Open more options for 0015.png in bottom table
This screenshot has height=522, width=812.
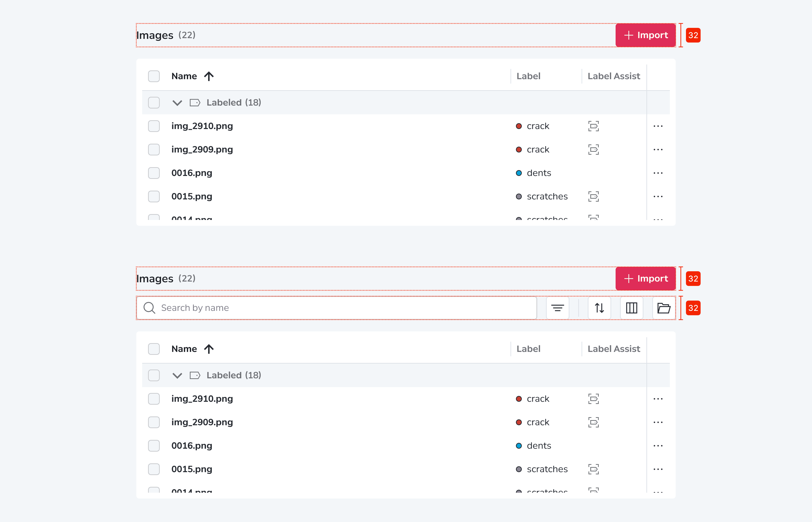coord(658,469)
